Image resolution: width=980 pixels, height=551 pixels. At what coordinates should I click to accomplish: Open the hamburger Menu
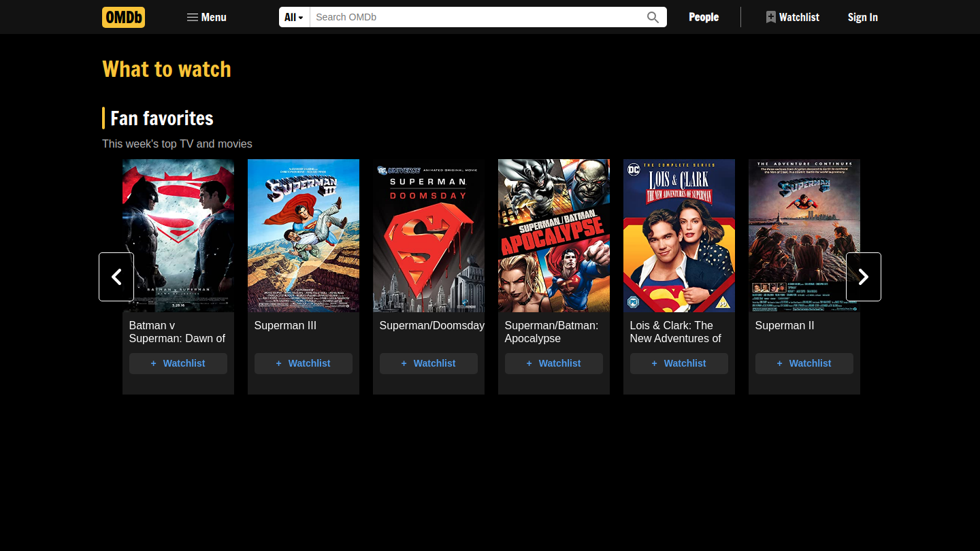coord(207,17)
